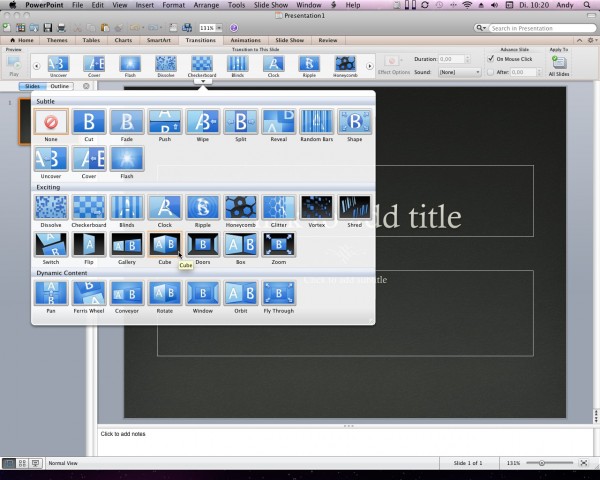The height and width of the screenshot is (480, 600).
Task: Switch to slide sorter view in status bar
Action: (x=22, y=463)
